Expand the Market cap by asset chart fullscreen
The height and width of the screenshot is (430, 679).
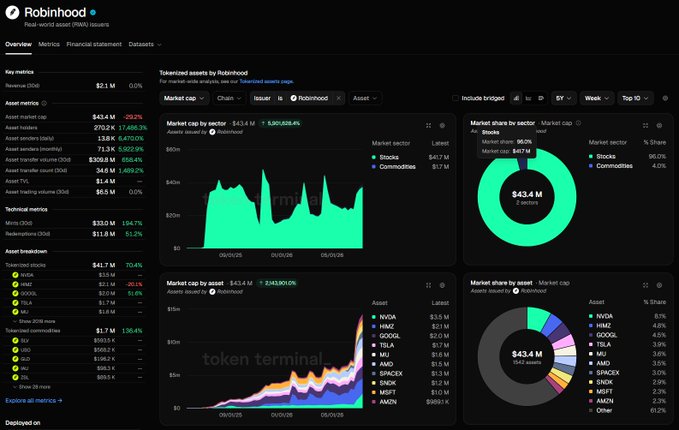(x=428, y=285)
